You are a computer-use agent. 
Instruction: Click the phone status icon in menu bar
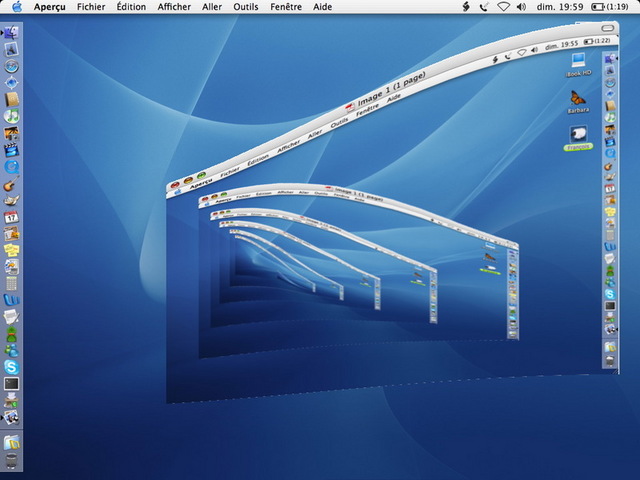click(484, 7)
